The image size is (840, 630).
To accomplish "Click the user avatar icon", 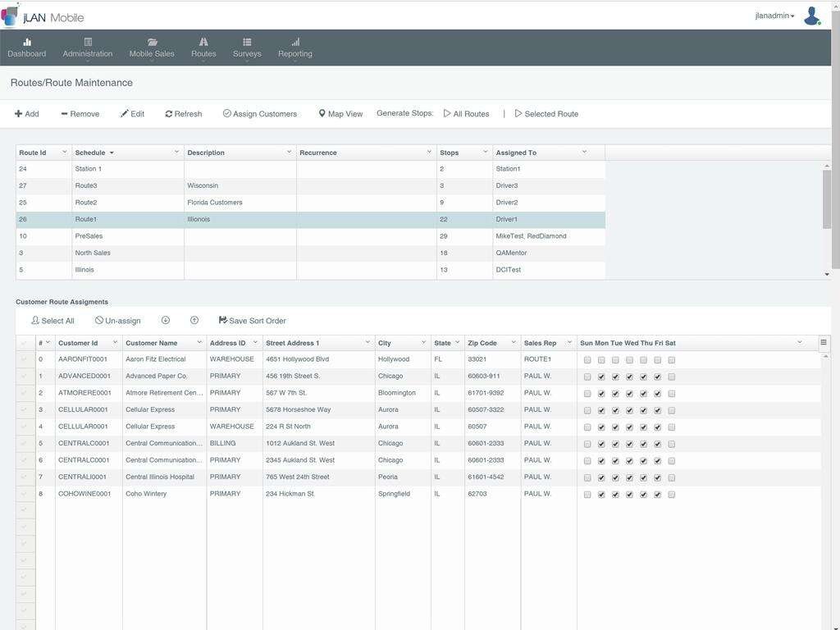I will coord(812,16).
